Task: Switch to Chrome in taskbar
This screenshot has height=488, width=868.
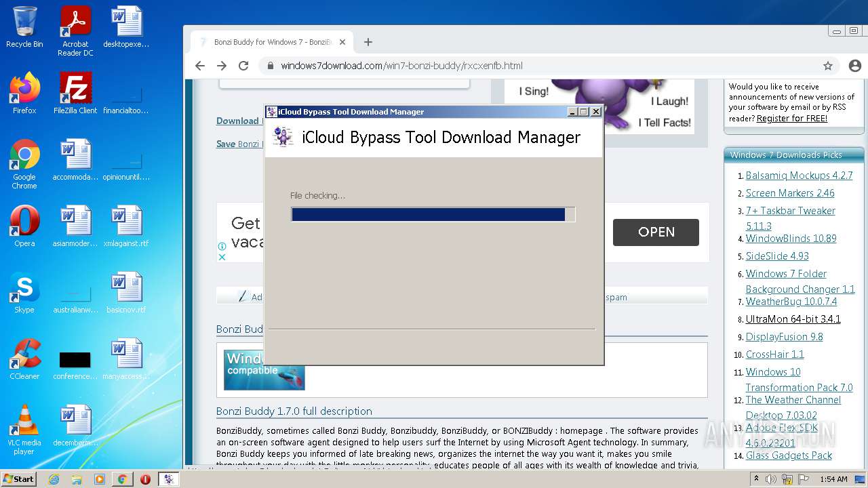Action: (x=122, y=479)
